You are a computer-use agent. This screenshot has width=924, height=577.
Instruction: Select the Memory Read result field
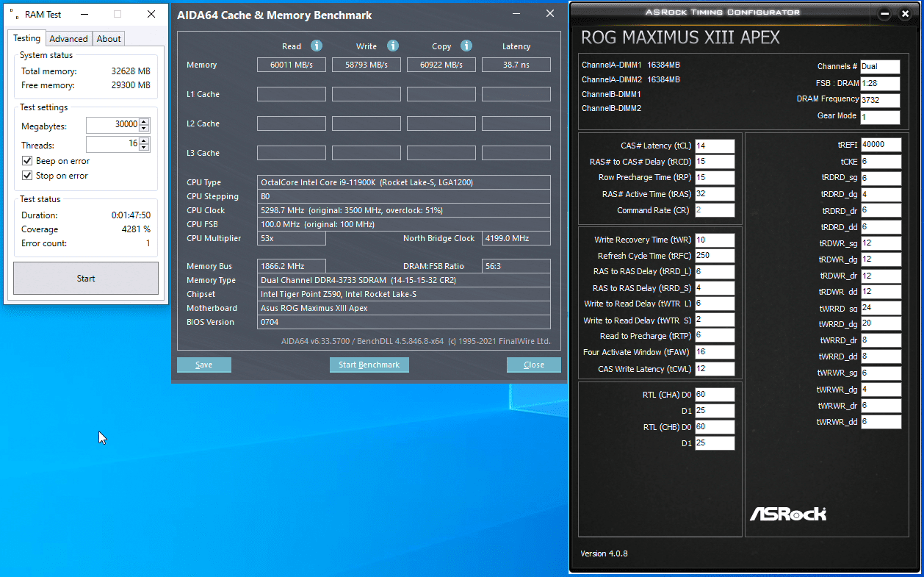292,65
